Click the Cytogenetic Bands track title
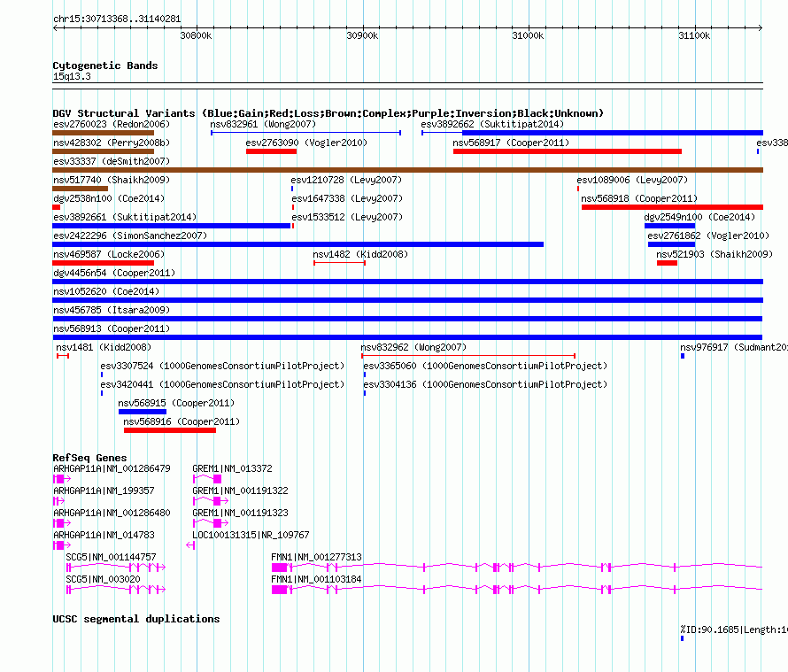Image resolution: width=788 pixels, height=672 pixels. click(105, 66)
